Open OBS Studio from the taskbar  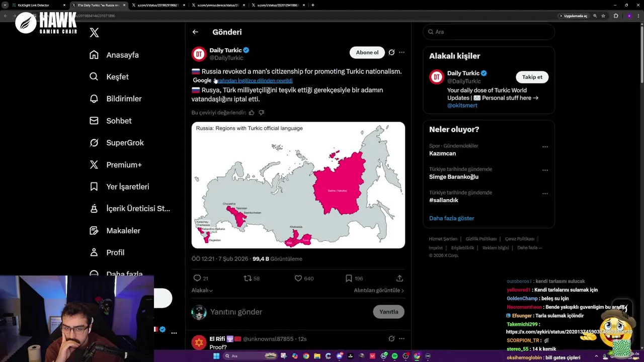406,356
